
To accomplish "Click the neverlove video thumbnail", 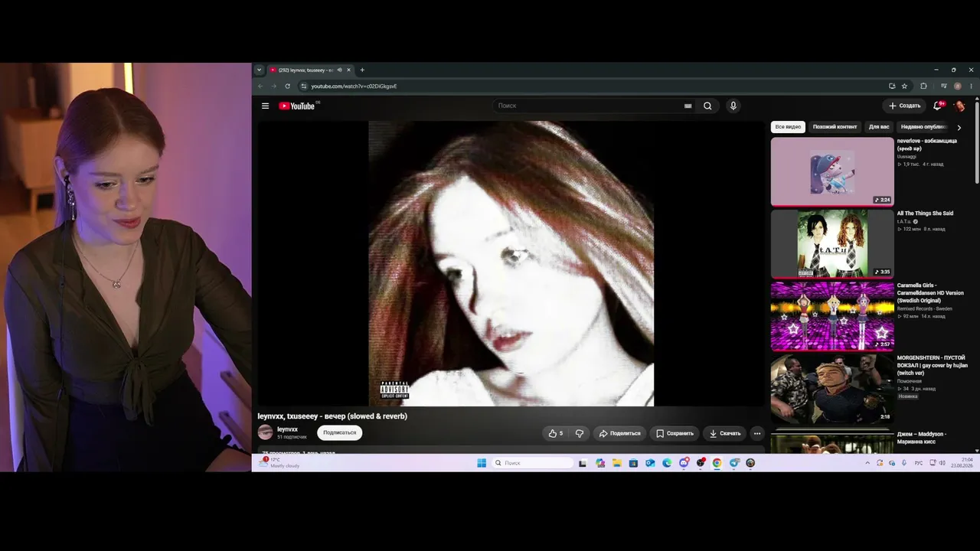I will click(832, 171).
